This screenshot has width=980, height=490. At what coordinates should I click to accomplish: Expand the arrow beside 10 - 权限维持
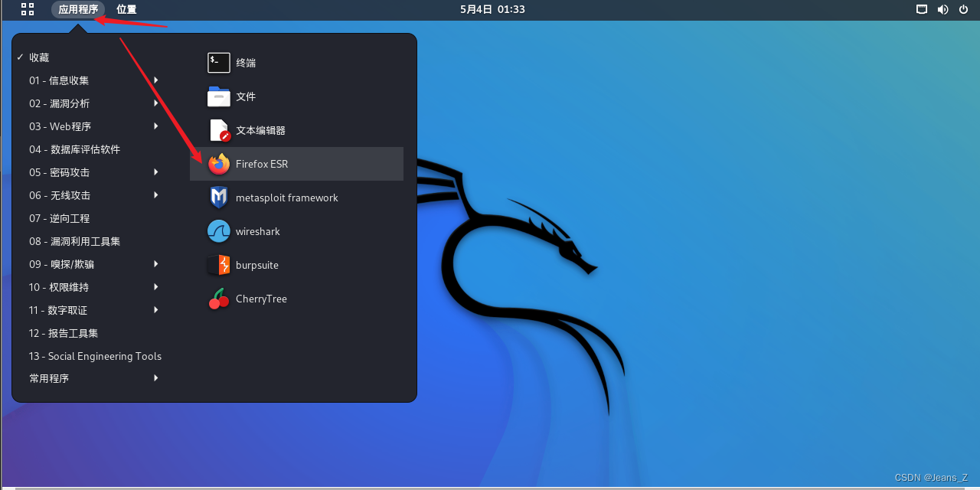click(x=156, y=287)
